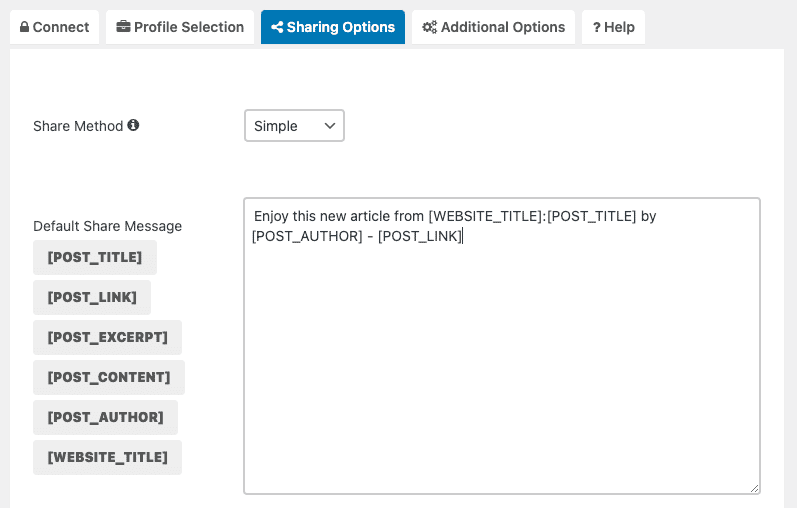This screenshot has width=797, height=508.
Task: Open the Share Method dropdown
Action: coord(294,126)
